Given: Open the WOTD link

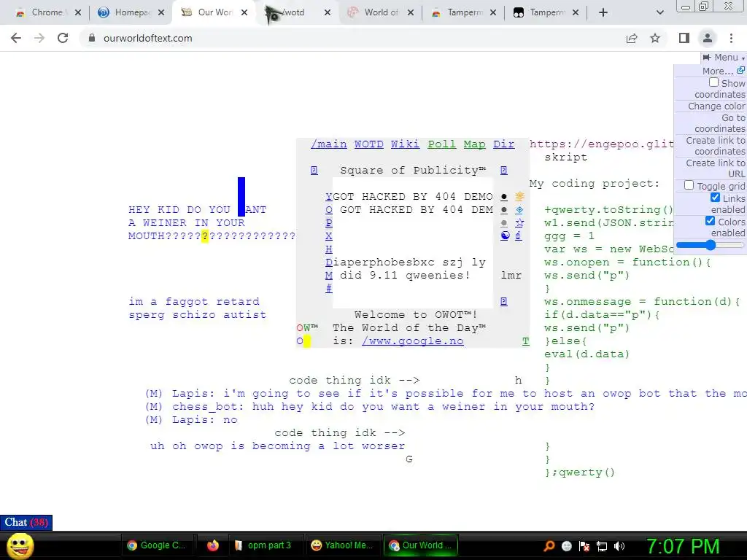Looking at the screenshot, I should pyautogui.click(x=368, y=144).
